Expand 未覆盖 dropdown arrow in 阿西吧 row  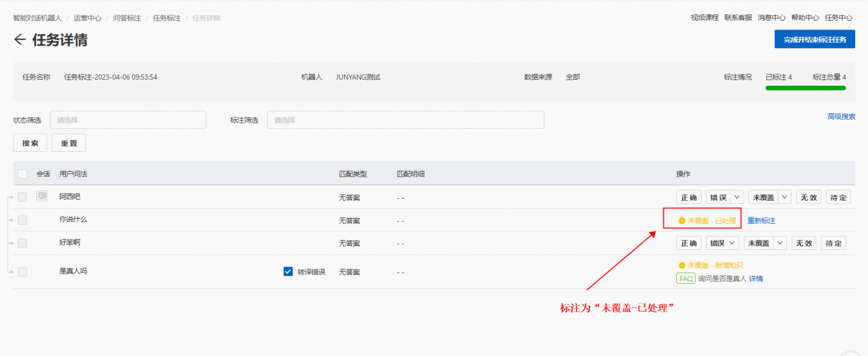click(x=785, y=197)
